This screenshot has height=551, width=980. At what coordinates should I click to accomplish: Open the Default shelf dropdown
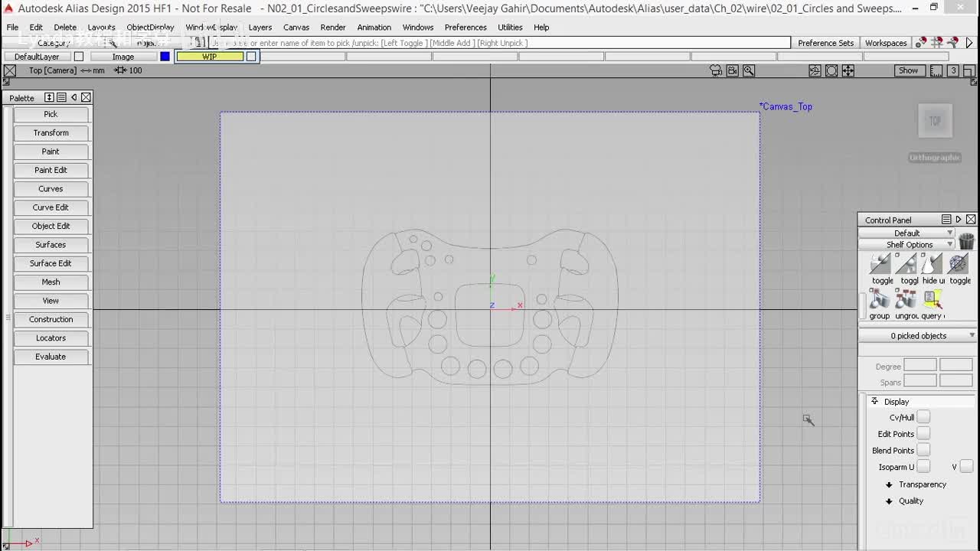coord(906,233)
